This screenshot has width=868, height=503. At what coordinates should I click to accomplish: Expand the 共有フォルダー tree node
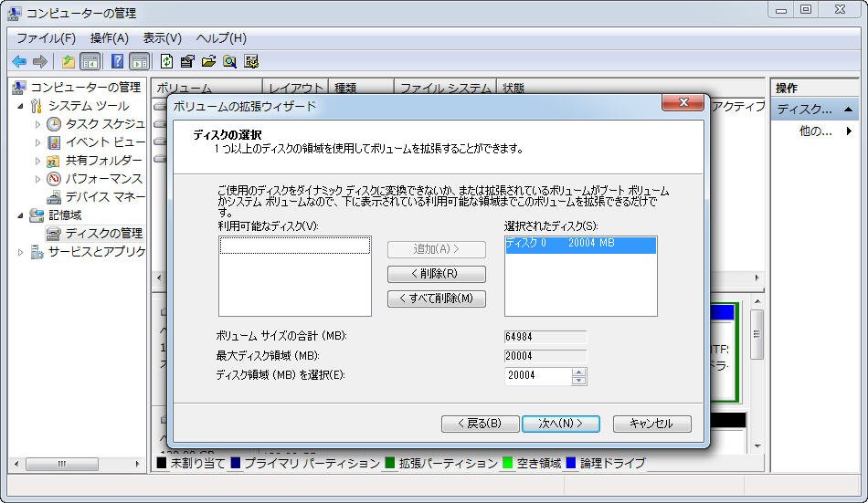point(37,161)
